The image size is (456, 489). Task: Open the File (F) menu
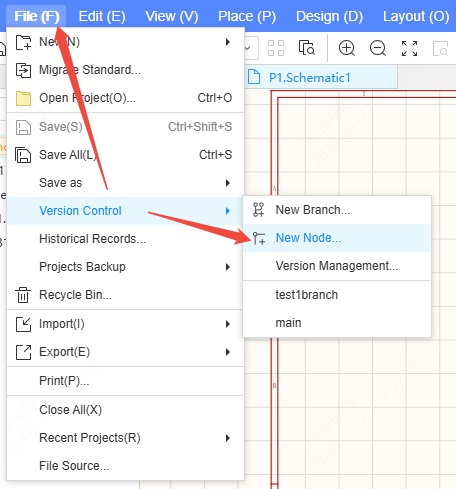[x=37, y=16]
